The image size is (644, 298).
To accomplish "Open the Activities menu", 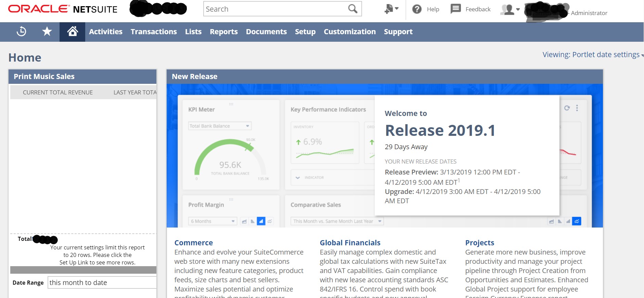I will point(105,32).
